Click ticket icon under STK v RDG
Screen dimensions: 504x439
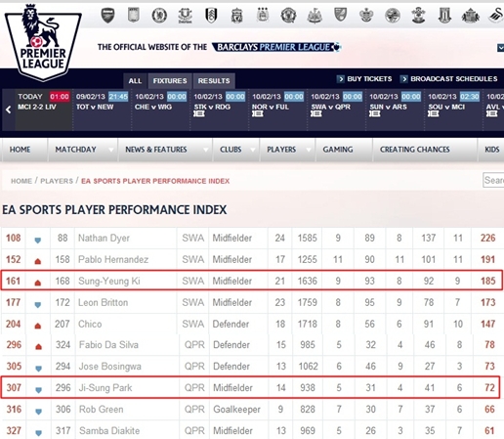point(199,113)
